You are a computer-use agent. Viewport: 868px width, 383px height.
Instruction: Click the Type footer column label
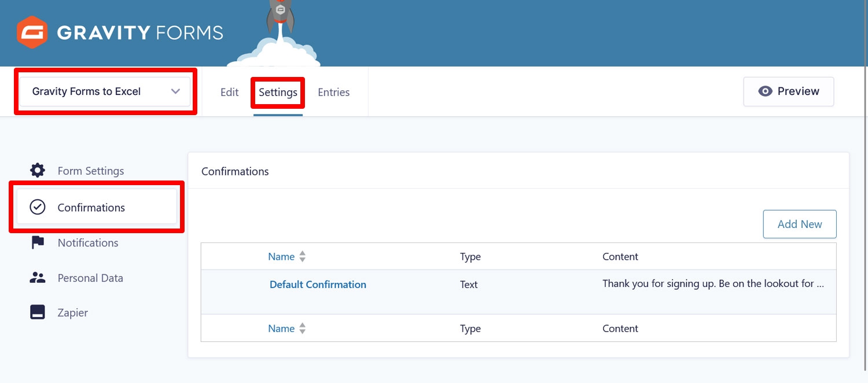click(470, 328)
